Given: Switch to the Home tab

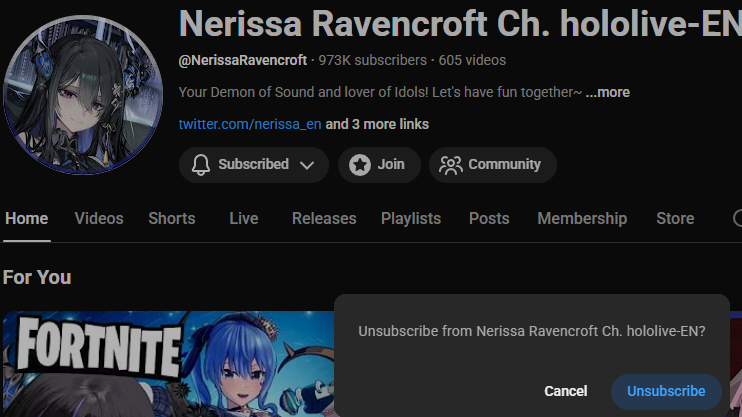Looking at the screenshot, I should pyautogui.click(x=26, y=219).
